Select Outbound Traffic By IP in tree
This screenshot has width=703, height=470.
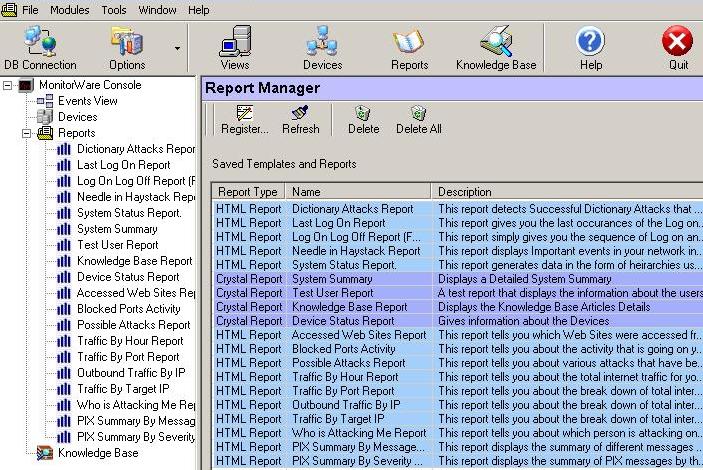click(131, 373)
